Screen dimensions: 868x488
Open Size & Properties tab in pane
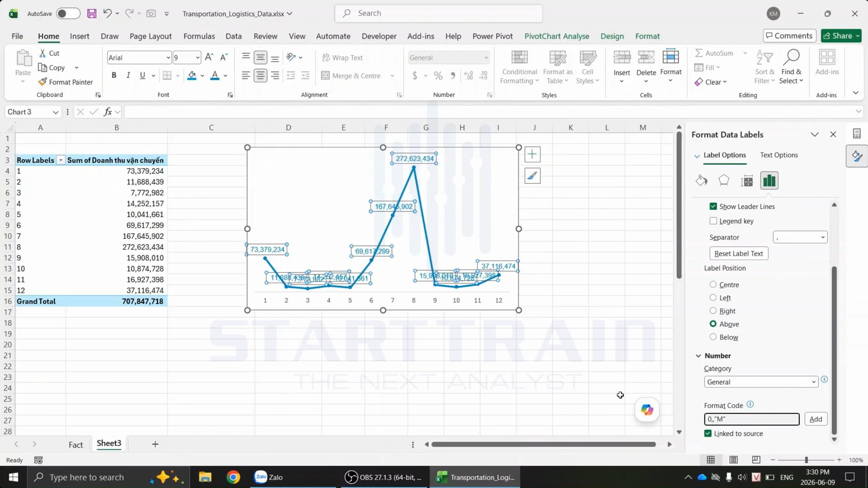(747, 181)
